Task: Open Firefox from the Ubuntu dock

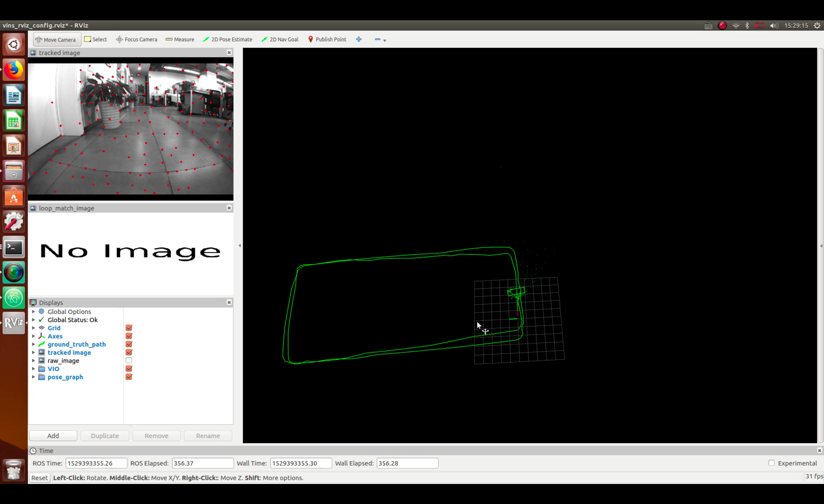Action: pyautogui.click(x=13, y=70)
